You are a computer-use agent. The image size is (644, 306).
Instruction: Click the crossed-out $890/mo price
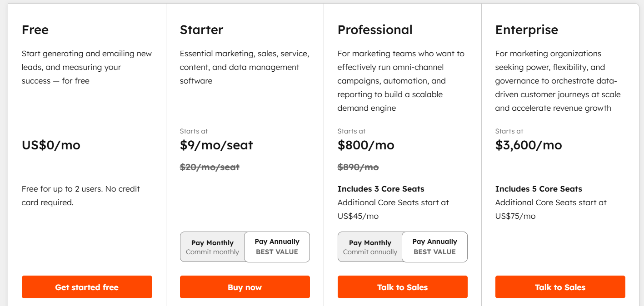(358, 167)
